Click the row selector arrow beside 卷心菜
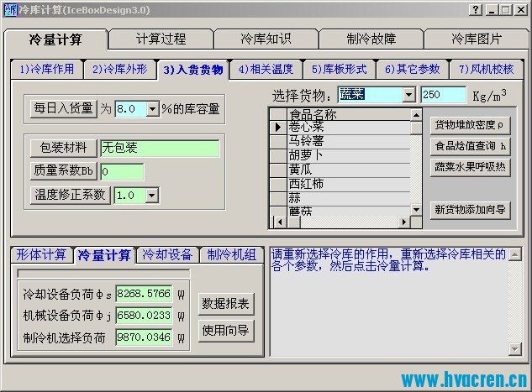The image size is (532, 392). click(x=278, y=128)
